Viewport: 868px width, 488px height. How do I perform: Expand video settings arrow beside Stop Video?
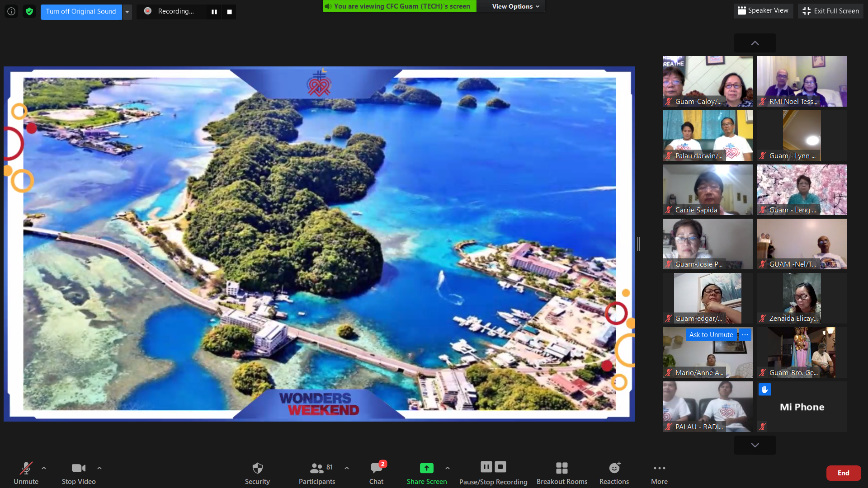[x=99, y=468]
